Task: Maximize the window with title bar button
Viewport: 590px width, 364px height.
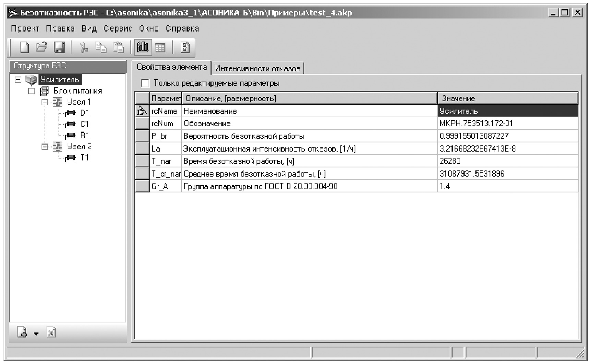Action: coord(564,13)
